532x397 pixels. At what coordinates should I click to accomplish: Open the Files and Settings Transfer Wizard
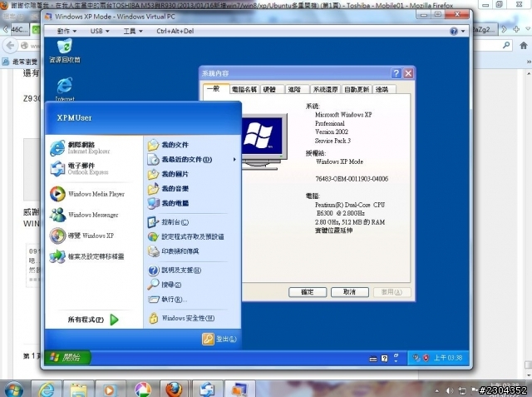point(86,256)
